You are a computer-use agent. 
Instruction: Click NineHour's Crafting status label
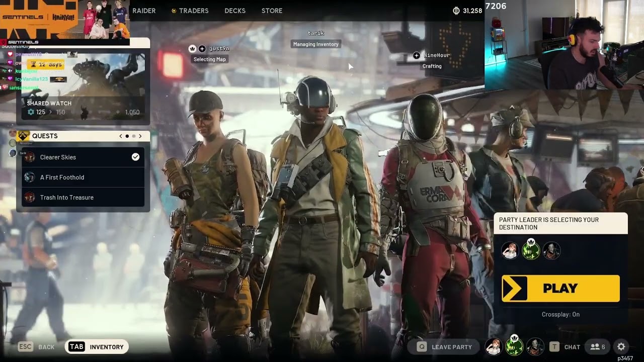(432, 66)
